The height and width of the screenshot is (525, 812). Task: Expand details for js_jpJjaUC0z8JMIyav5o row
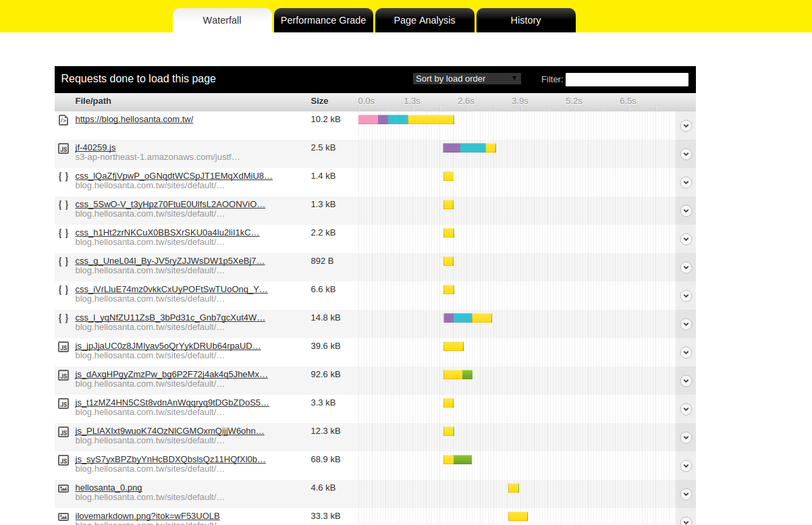coord(686,352)
